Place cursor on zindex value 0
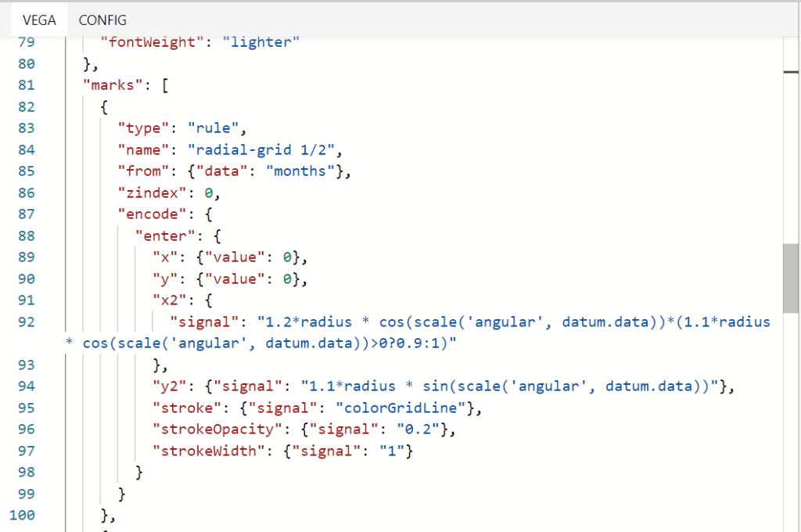This screenshot has width=801, height=532. pos(208,192)
